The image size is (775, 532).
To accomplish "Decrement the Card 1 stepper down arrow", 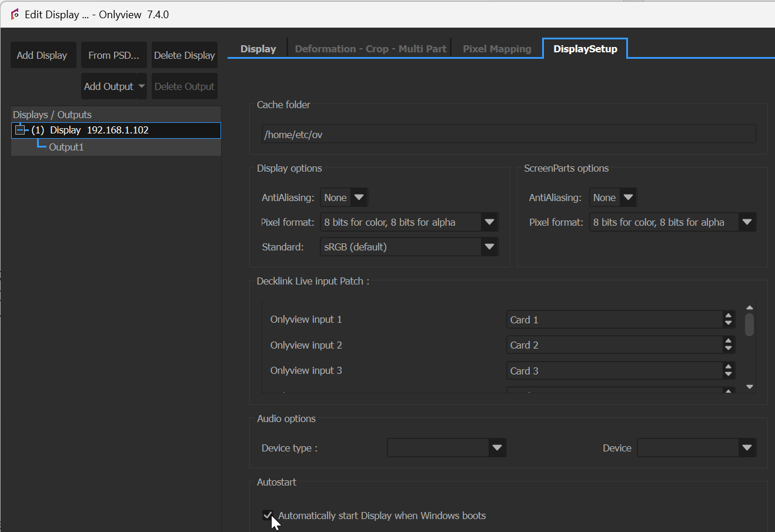I will coord(729,323).
